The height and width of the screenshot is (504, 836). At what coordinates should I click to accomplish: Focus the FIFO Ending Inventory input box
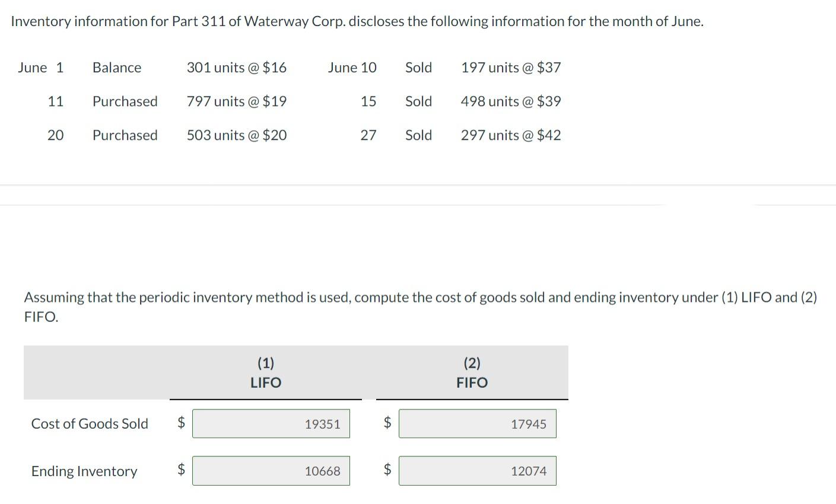pyautogui.click(x=477, y=471)
